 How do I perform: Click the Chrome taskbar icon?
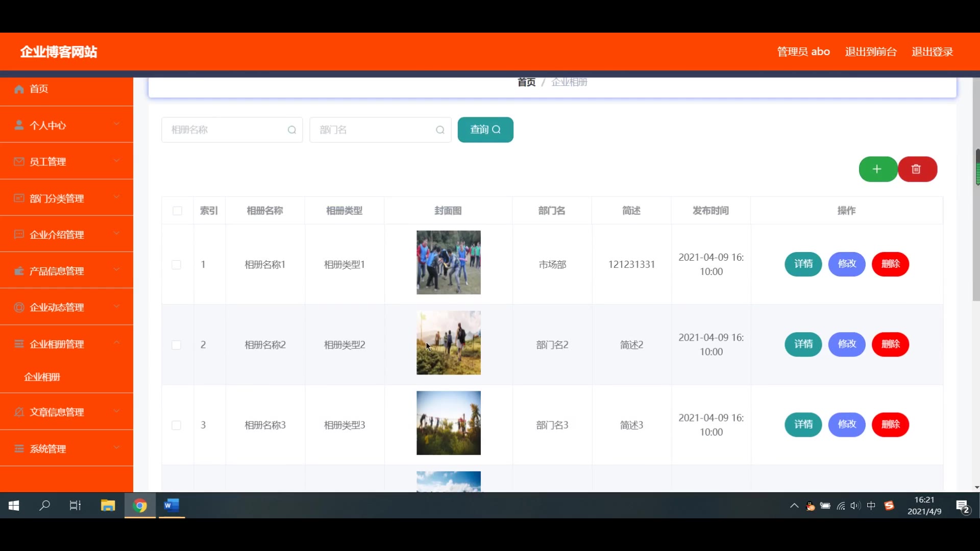tap(140, 506)
